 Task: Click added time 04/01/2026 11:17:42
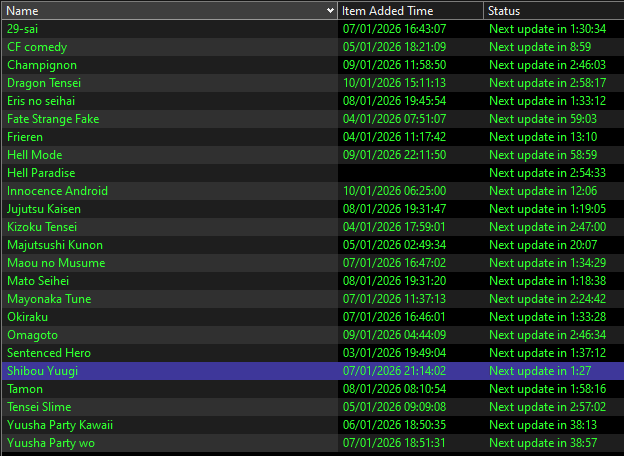click(394, 137)
